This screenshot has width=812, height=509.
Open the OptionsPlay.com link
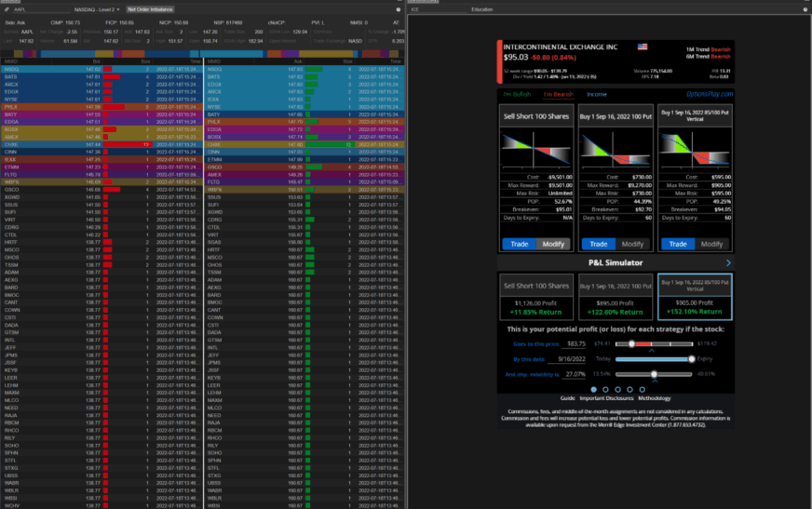pyautogui.click(x=710, y=94)
